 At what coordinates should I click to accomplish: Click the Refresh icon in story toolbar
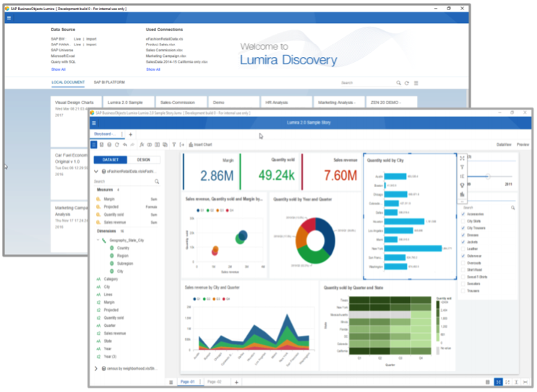click(x=117, y=144)
